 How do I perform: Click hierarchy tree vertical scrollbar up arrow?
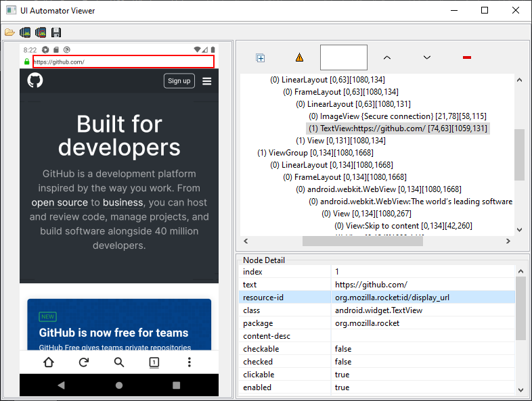point(519,80)
